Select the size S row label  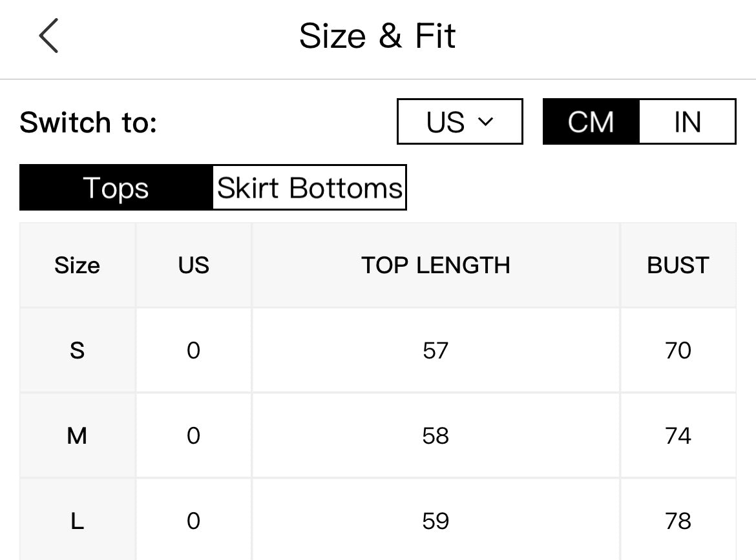(77, 350)
